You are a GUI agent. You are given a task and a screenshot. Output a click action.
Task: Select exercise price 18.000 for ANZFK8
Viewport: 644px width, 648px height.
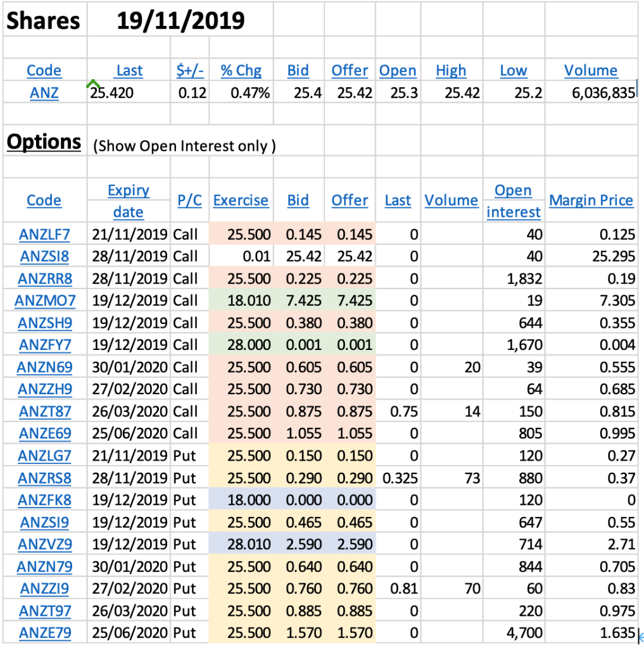[249, 500]
